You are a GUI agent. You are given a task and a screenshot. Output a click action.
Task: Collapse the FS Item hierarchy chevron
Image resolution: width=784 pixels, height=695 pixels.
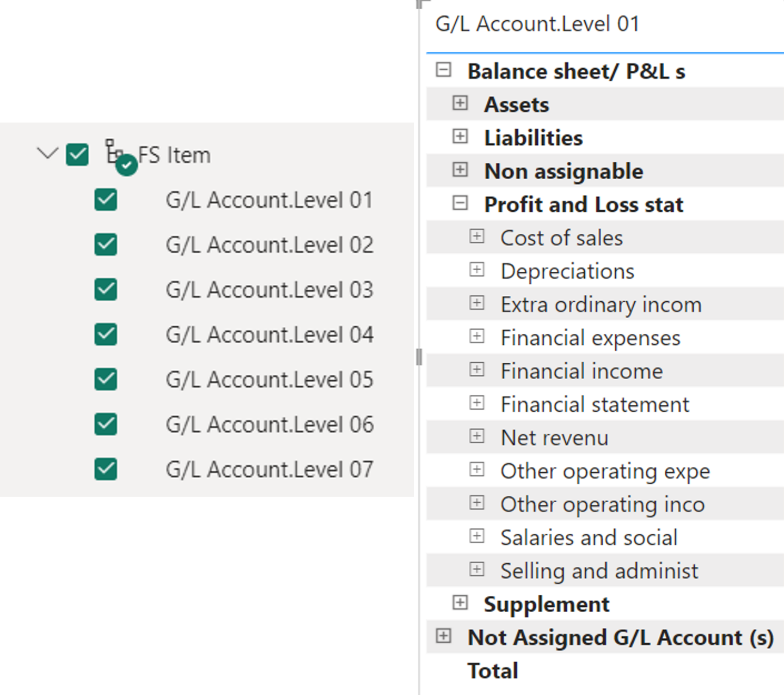coord(47,154)
